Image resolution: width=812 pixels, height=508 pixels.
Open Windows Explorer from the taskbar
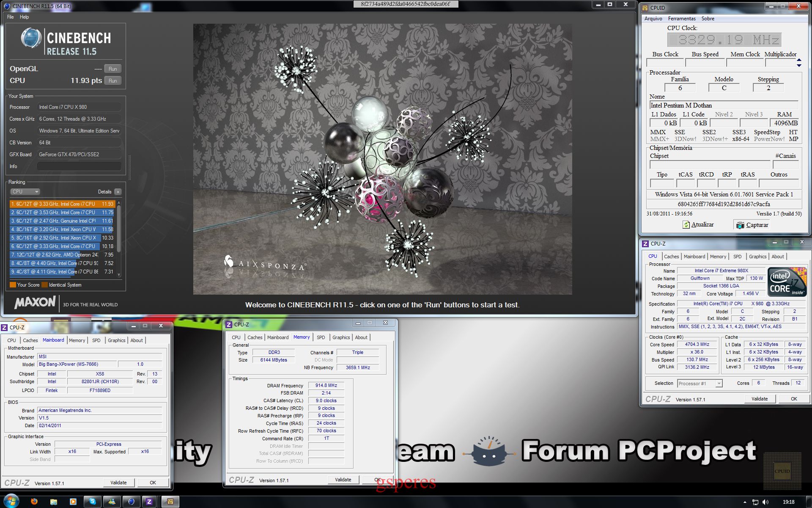[x=54, y=502]
